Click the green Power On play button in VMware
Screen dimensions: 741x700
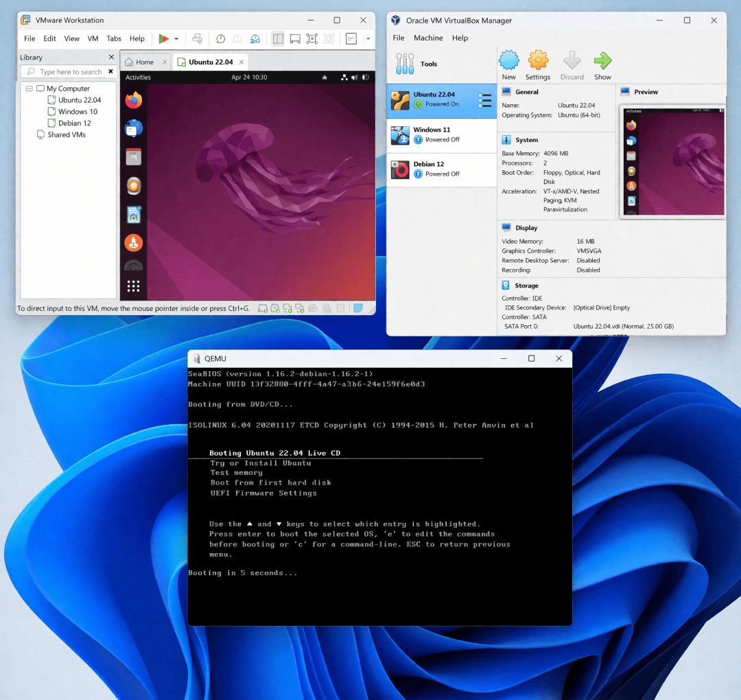[x=163, y=38]
